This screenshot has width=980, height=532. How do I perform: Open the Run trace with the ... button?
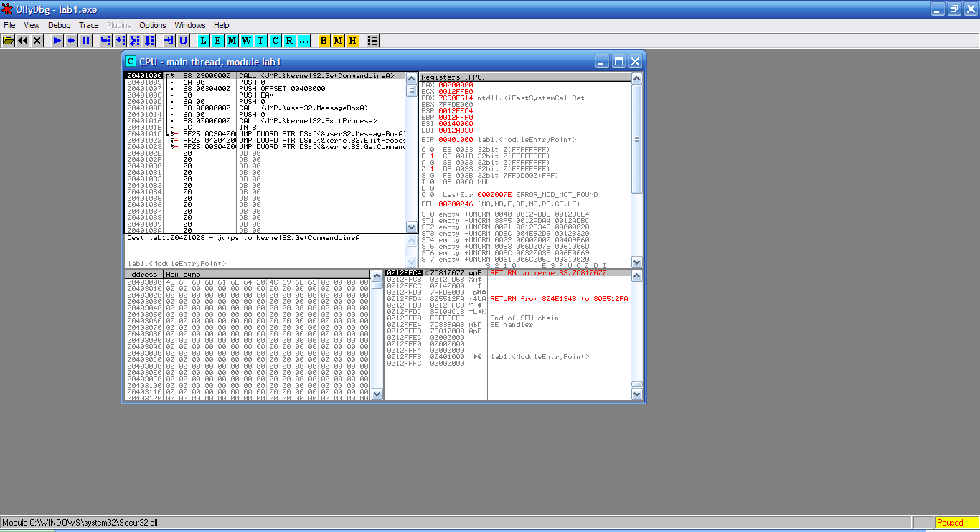303,41
